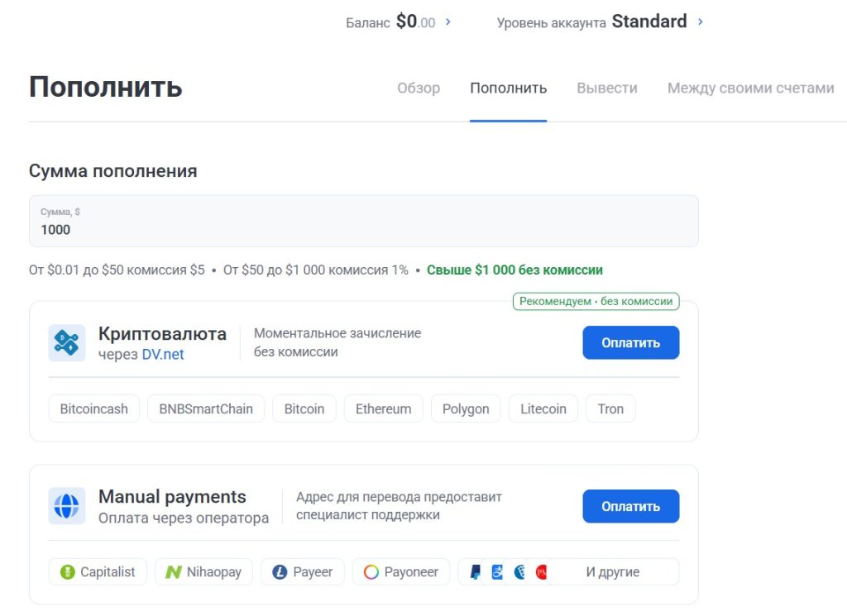The width and height of the screenshot is (847, 616).
Task: Click Оплатить for cryptocurrency payment
Action: pyautogui.click(x=630, y=341)
